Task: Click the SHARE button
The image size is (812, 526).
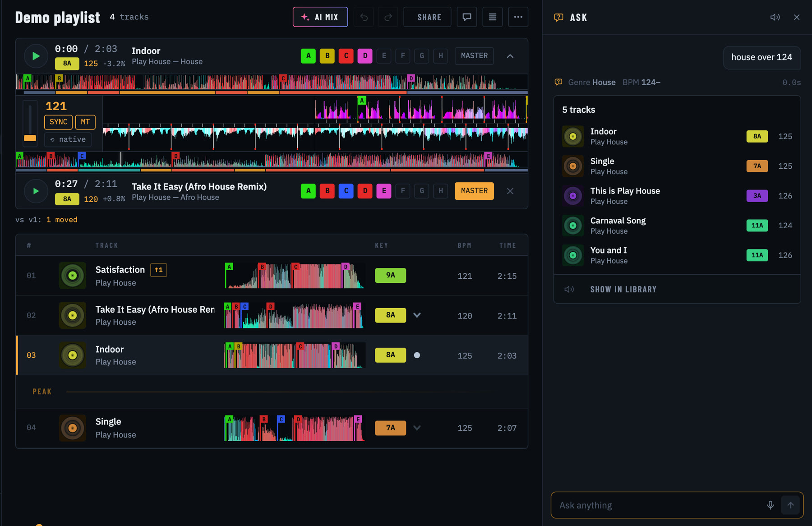Action: coord(428,17)
